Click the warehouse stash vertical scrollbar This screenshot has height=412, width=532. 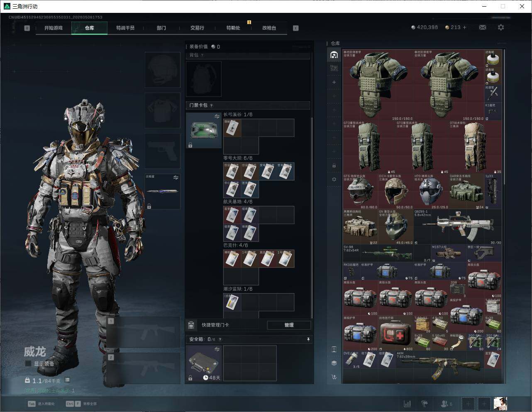coord(504,117)
